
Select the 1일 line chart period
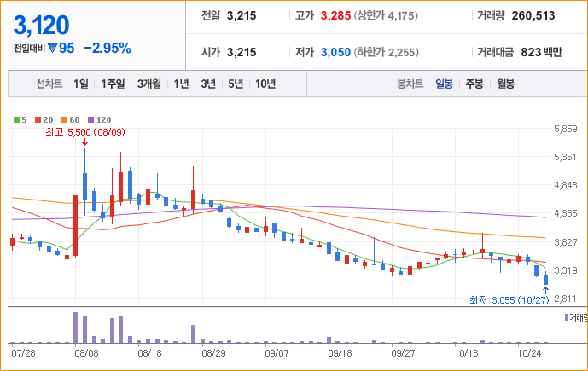tap(81, 84)
